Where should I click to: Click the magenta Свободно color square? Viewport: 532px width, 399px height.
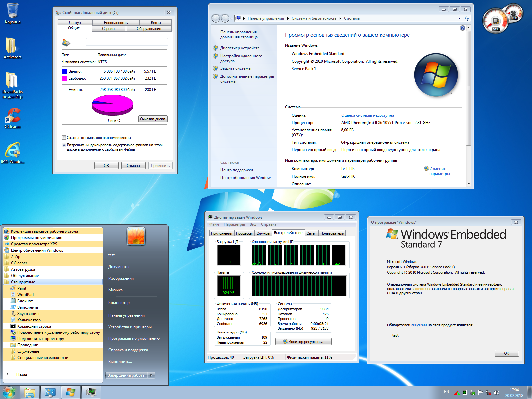click(65, 78)
